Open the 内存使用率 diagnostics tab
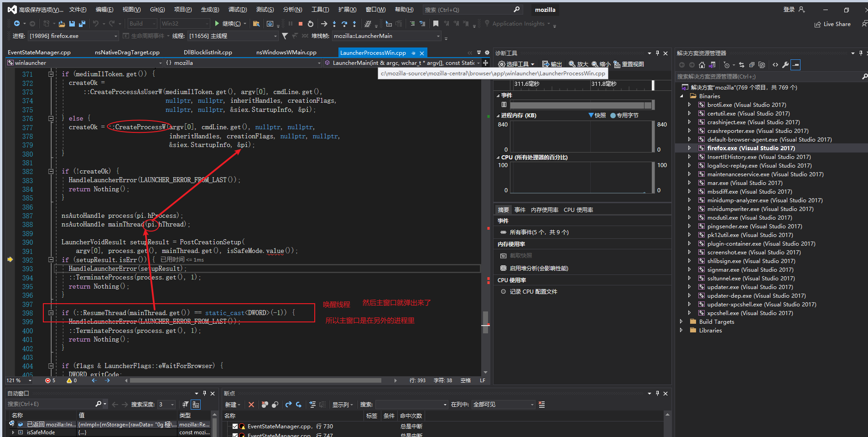This screenshot has width=868, height=437. [x=545, y=210]
